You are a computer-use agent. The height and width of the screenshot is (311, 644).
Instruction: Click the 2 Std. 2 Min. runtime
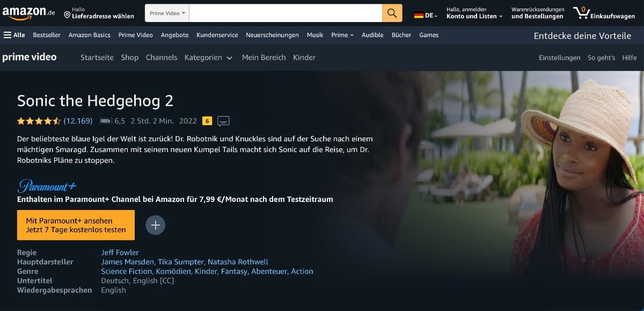pyautogui.click(x=152, y=121)
